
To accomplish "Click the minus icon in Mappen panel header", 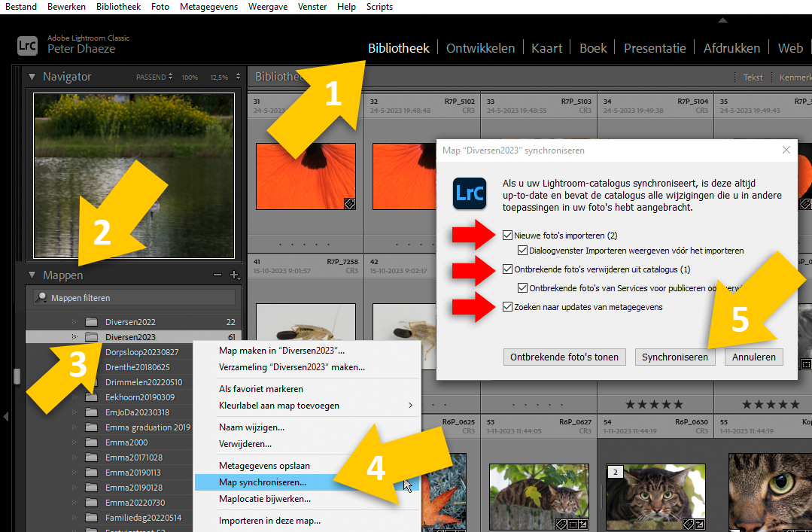I will 217,275.
